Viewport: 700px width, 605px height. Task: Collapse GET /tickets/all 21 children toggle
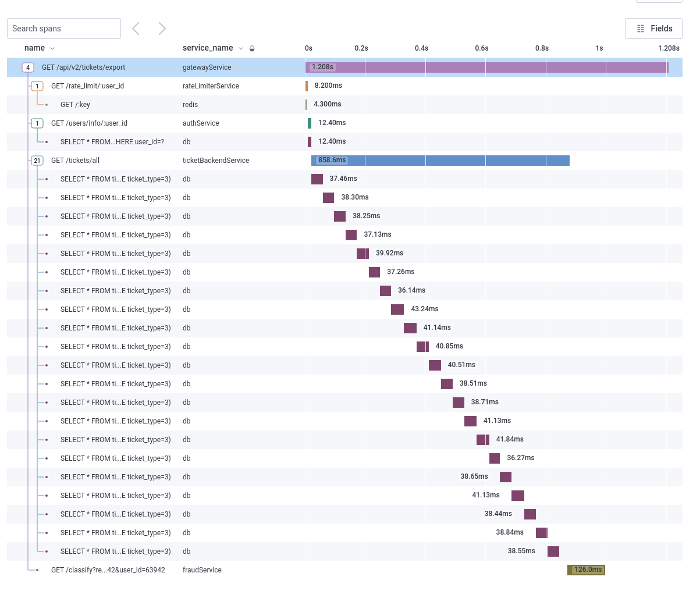[x=37, y=161]
